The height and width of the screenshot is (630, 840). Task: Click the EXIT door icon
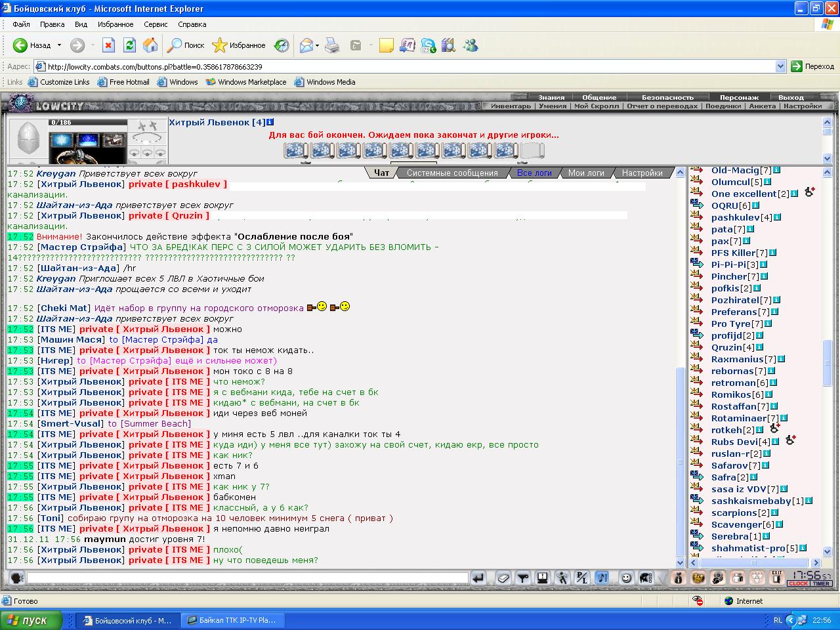coord(777,577)
